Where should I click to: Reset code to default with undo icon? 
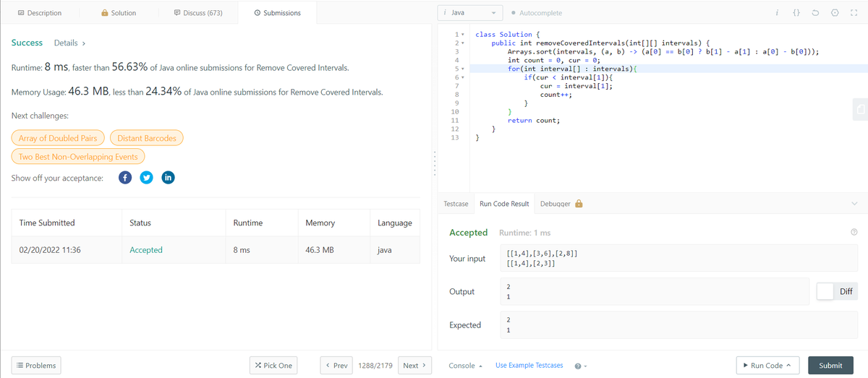[815, 13]
